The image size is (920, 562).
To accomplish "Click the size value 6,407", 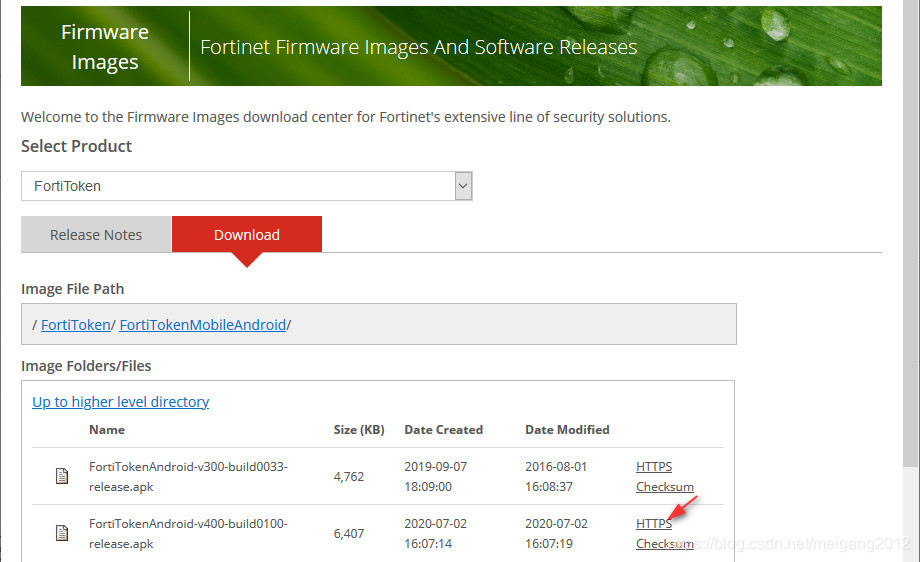I will tap(349, 533).
